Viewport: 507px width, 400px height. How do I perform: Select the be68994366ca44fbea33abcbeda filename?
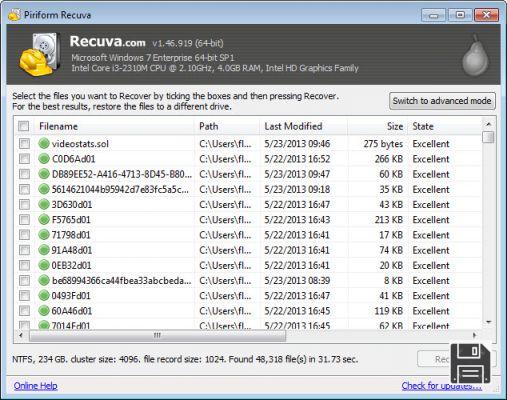pyautogui.click(x=122, y=280)
